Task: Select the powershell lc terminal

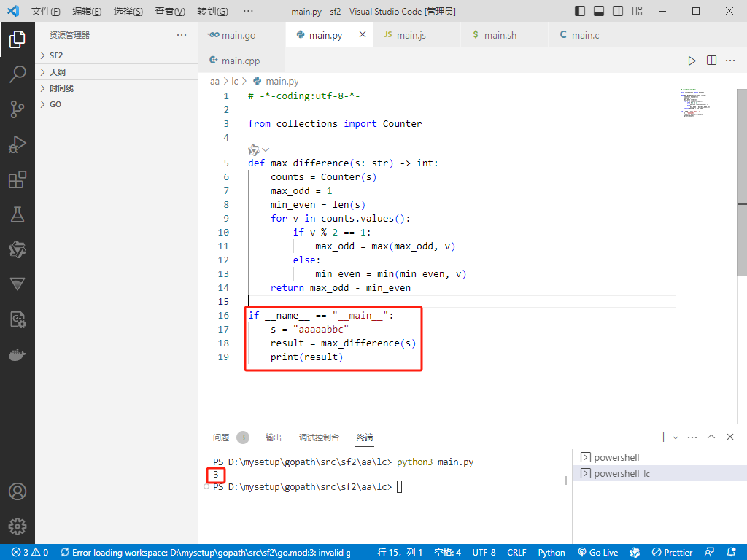Action: pyautogui.click(x=659, y=473)
